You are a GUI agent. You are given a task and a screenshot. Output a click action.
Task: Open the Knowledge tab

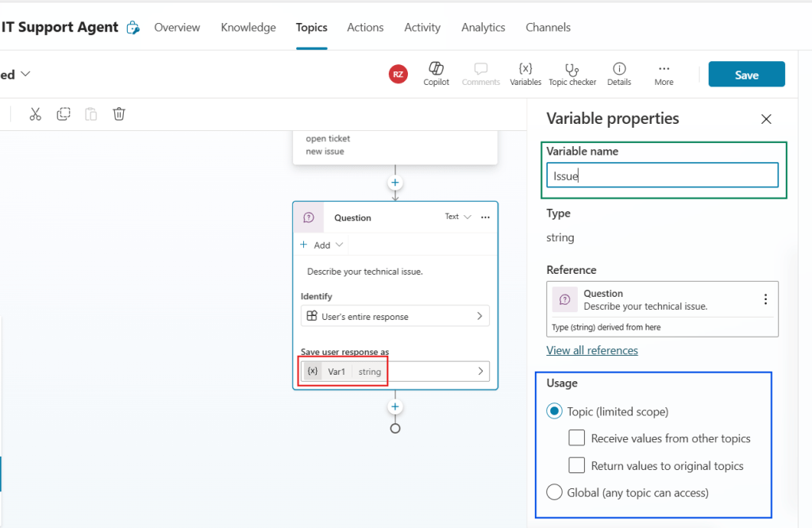(x=248, y=27)
